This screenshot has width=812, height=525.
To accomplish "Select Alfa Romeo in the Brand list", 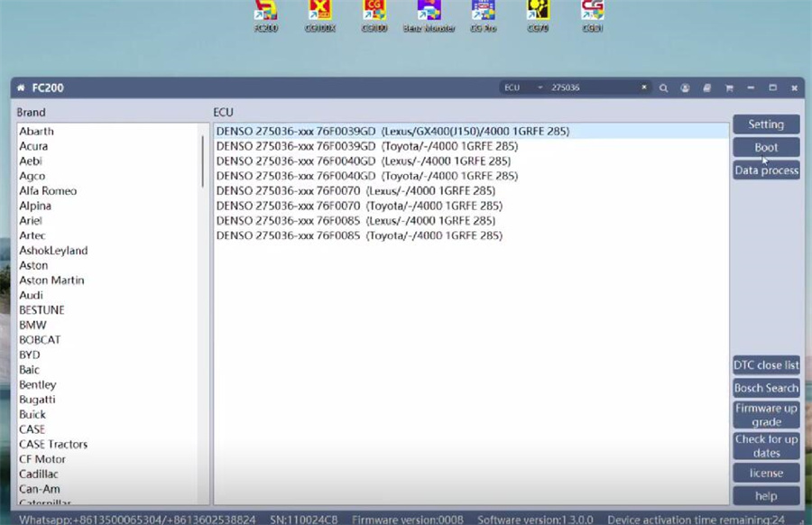I will tap(48, 190).
